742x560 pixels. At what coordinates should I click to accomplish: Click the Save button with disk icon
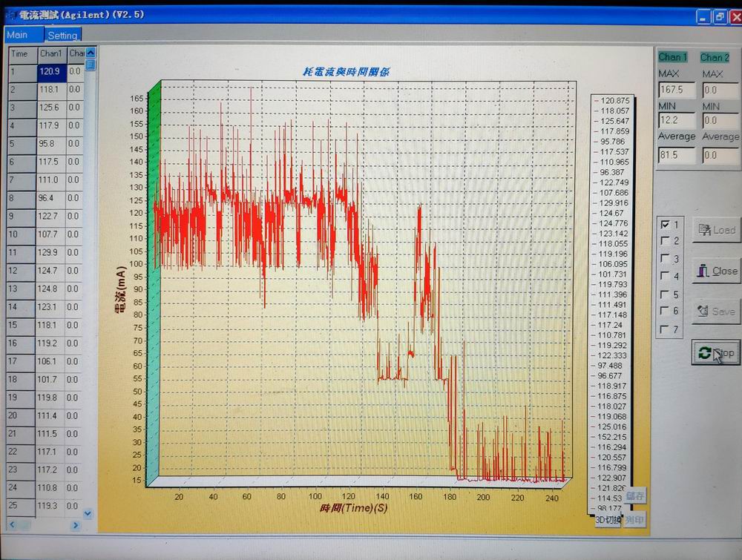pyautogui.click(x=716, y=312)
